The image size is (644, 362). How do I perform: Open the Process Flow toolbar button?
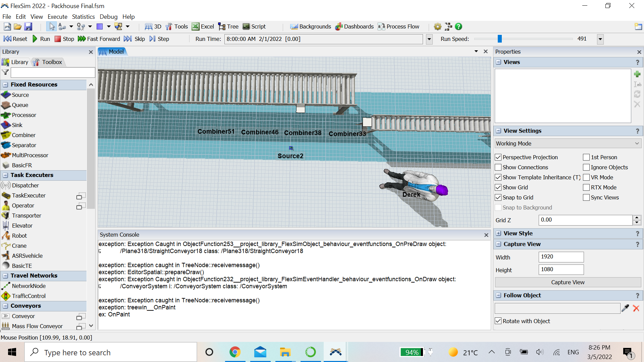pos(398,26)
